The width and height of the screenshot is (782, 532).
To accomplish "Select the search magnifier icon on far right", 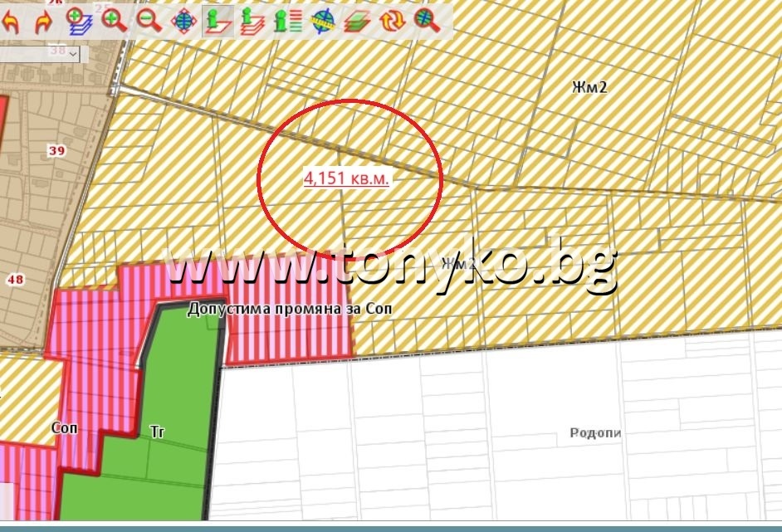I will point(426,20).
